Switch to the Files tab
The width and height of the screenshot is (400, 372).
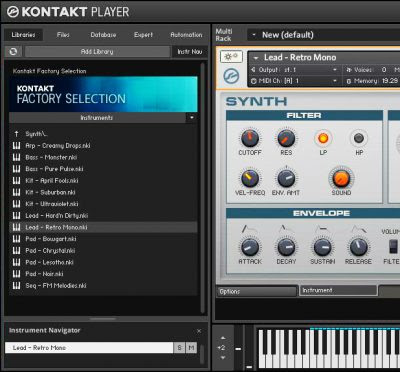click(63, 35)
